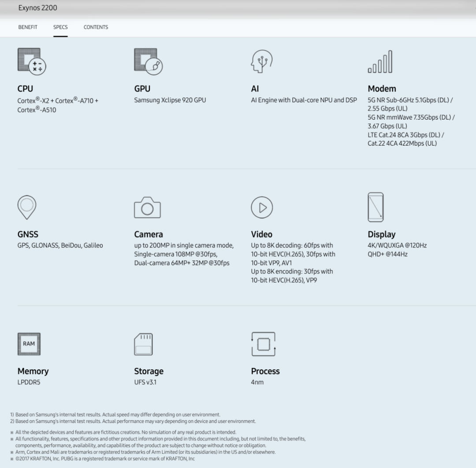Click the AI head circuit icon

click(x=262, y=61)
